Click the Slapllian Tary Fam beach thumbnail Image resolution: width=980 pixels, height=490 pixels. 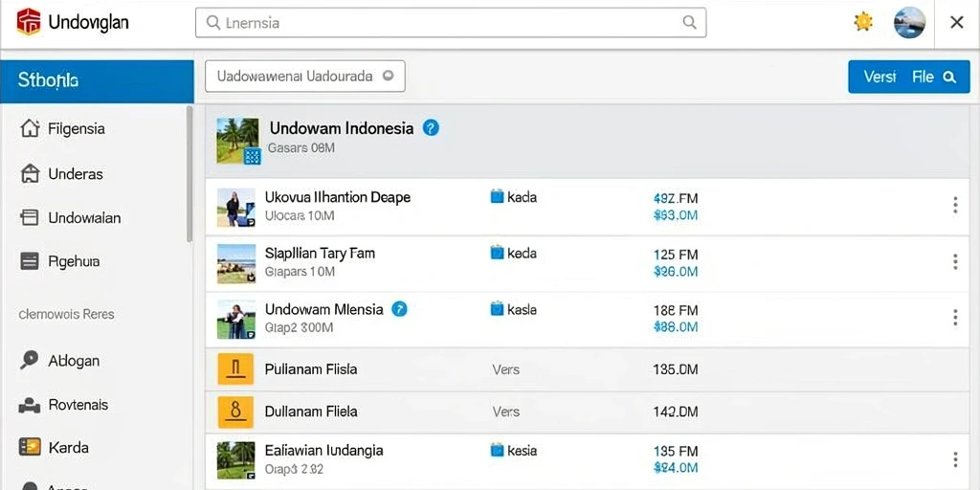click(x=236, y=264)
